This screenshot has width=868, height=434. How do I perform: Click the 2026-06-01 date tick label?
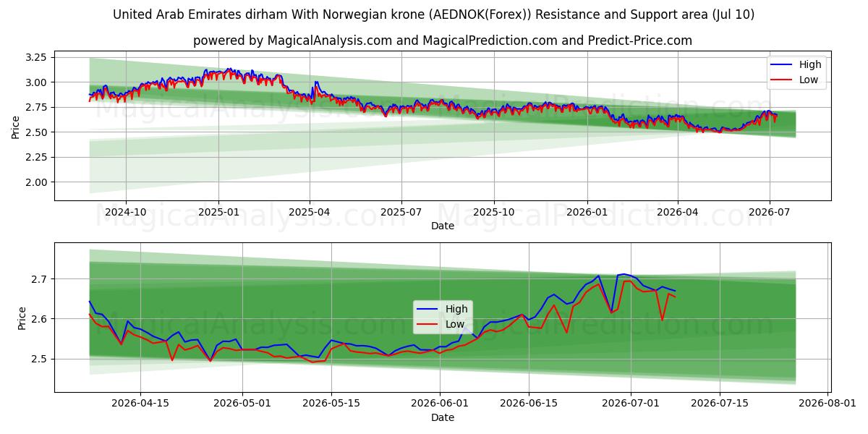pyautogui.click(x=440, y=404)
